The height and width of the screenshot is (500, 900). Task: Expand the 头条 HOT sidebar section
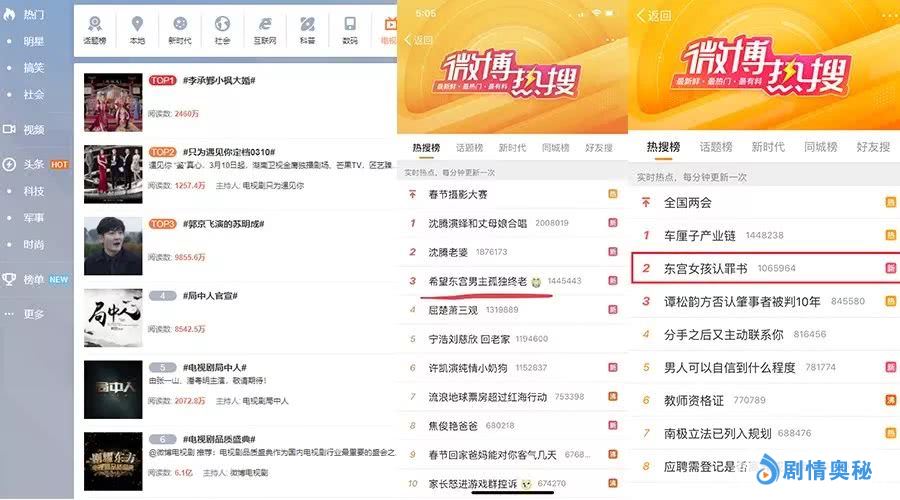coord(35,164)
